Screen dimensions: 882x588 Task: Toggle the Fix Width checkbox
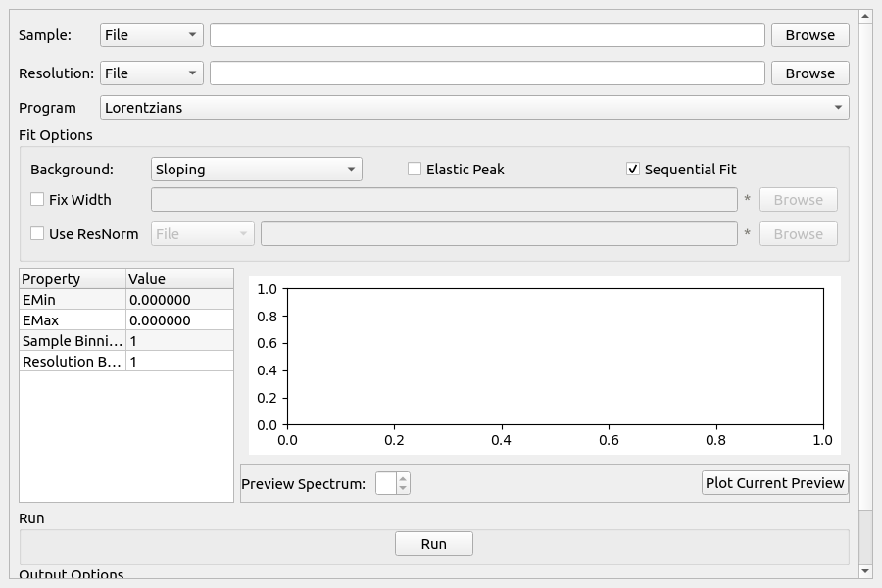tap(37, 200)
